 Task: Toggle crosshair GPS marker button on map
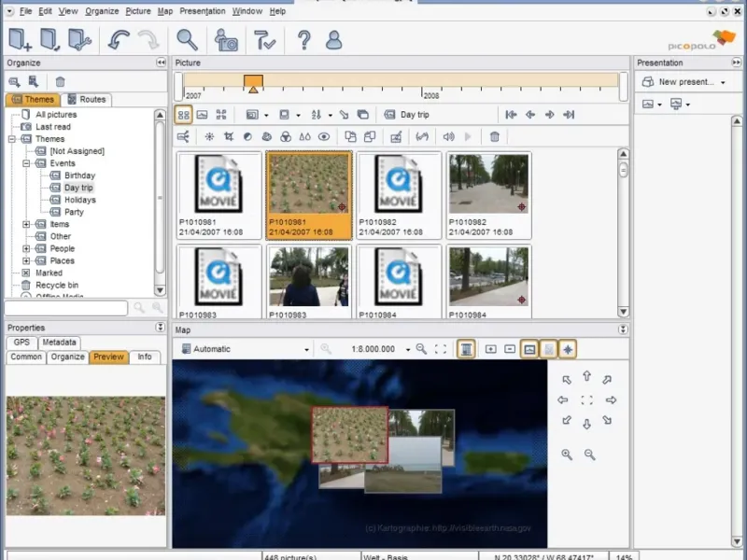(568, 349)
